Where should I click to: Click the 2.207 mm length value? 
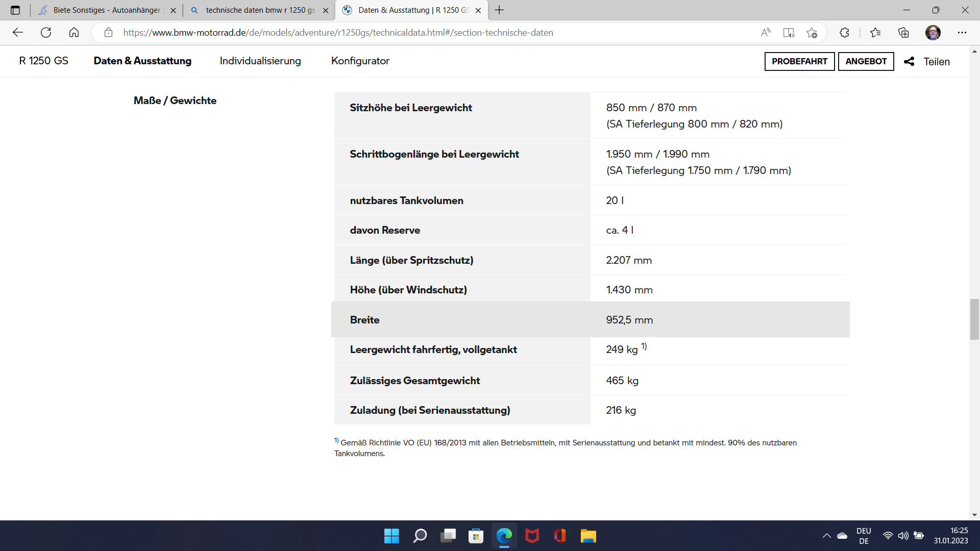(629, 260)
